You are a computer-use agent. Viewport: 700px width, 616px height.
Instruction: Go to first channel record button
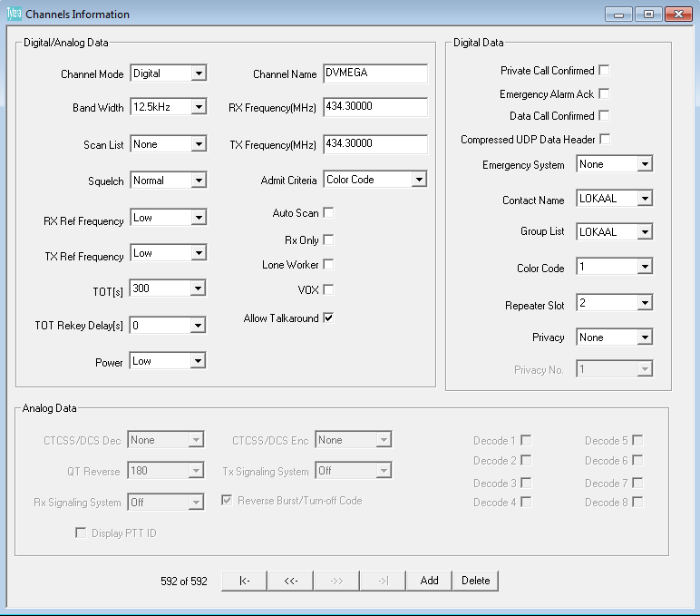click(x=244, y=581)
